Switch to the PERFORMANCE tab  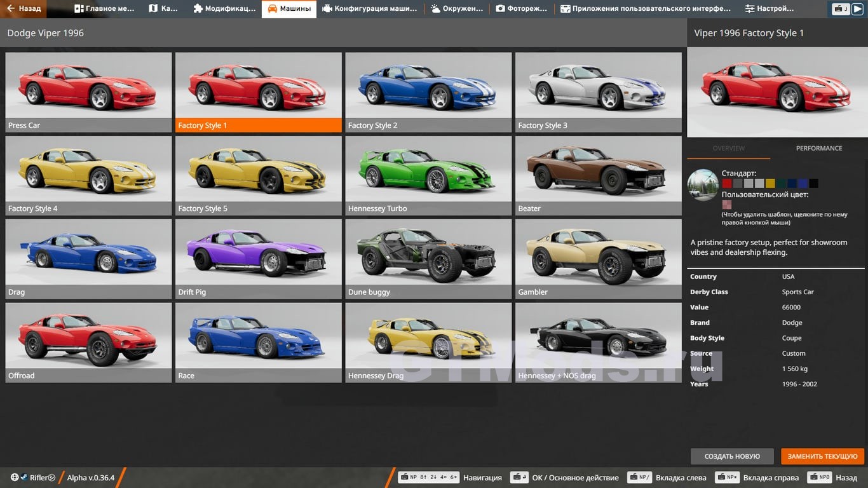coord(819,148)
